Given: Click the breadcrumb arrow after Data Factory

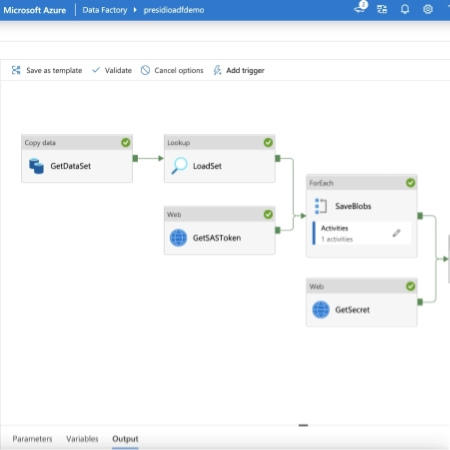Looking at the screenshot, I should coord(135,10).
